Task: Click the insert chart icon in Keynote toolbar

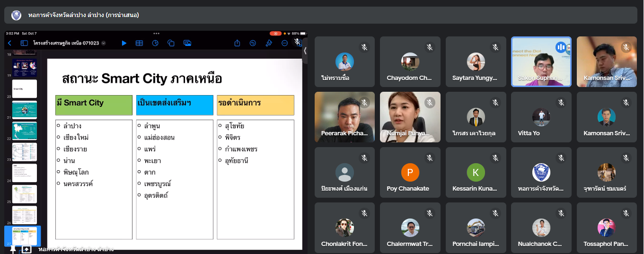Action: pos(155,43)
